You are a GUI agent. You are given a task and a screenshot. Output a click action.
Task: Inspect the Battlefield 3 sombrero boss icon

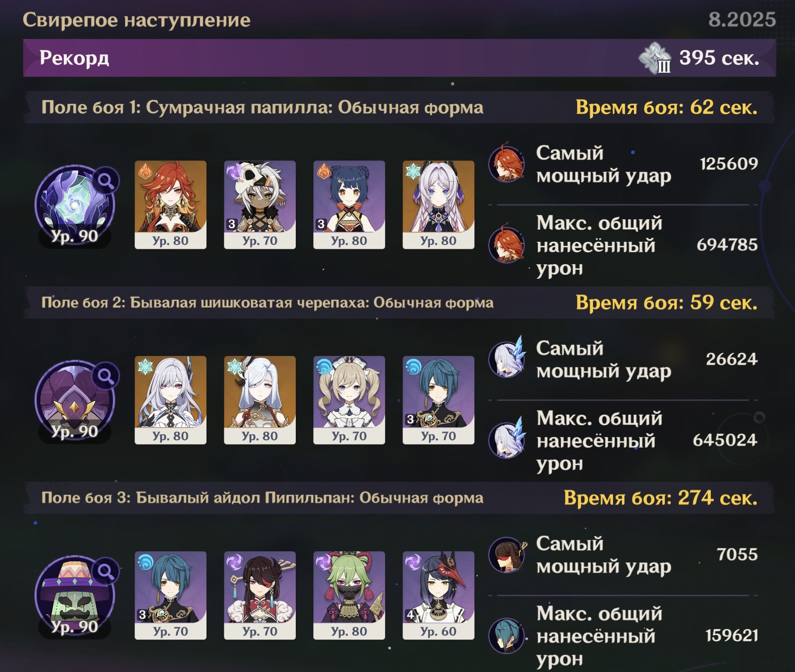click(x=74, y=596)
